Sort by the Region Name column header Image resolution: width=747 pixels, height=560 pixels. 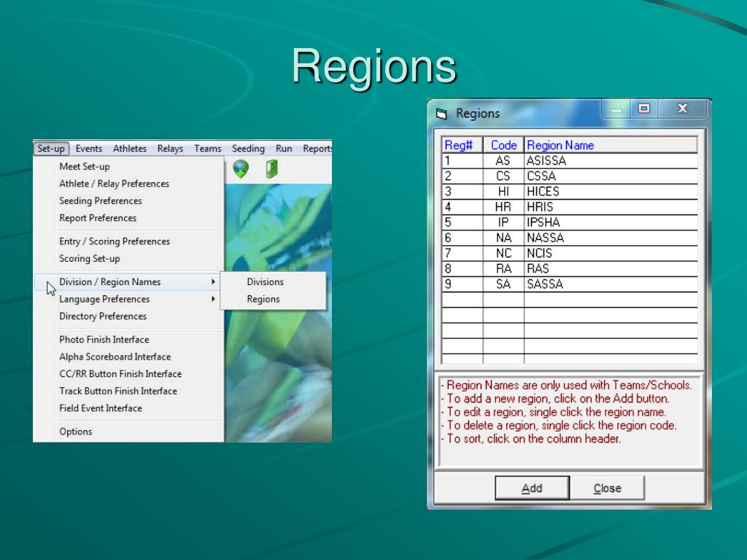point(611,145)
